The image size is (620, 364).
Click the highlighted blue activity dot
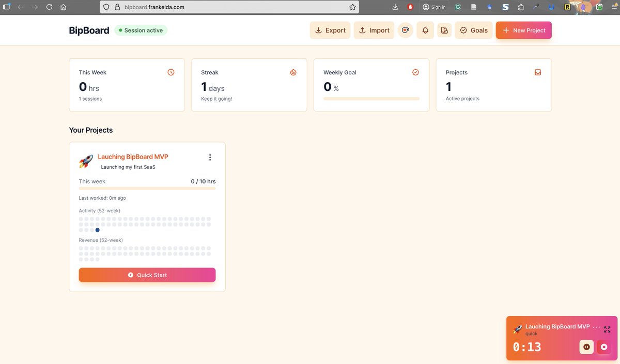click(x=97, y=230)
